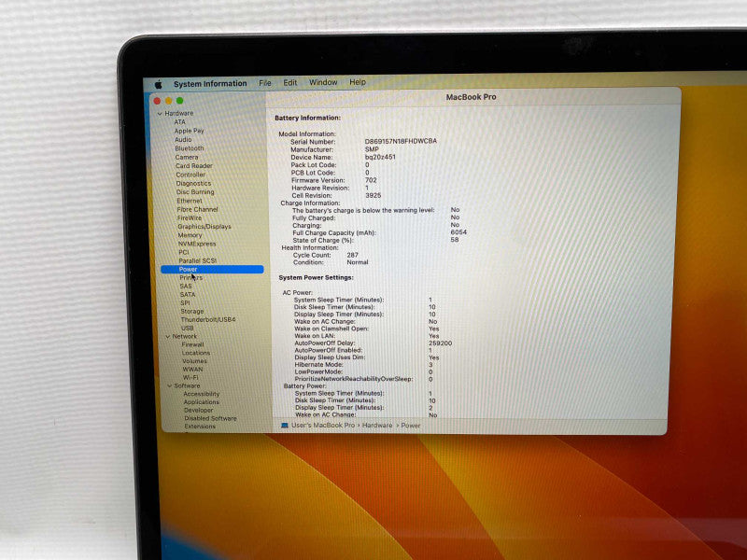The image size is (747, 560).
Task: Collapse the Network section
Action: 168,337
